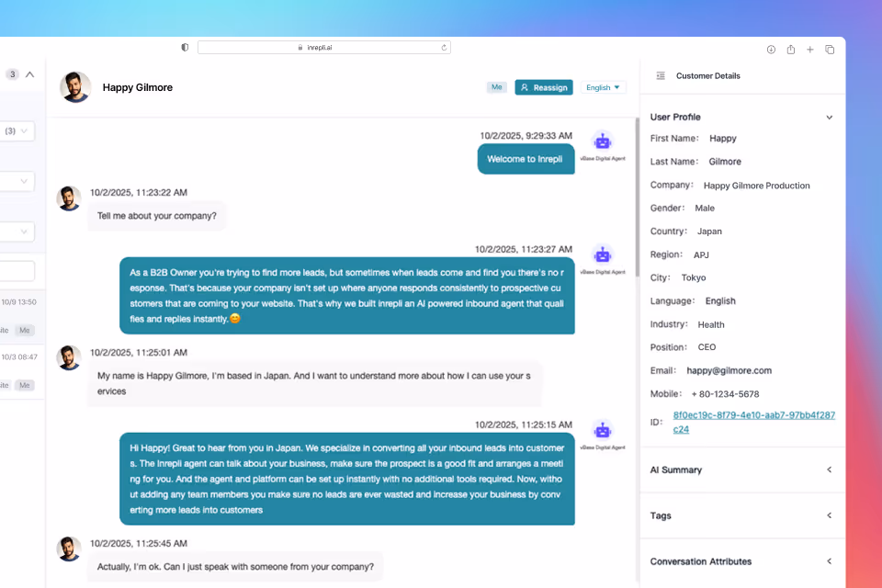Expand the Tags section

[828, 515]
